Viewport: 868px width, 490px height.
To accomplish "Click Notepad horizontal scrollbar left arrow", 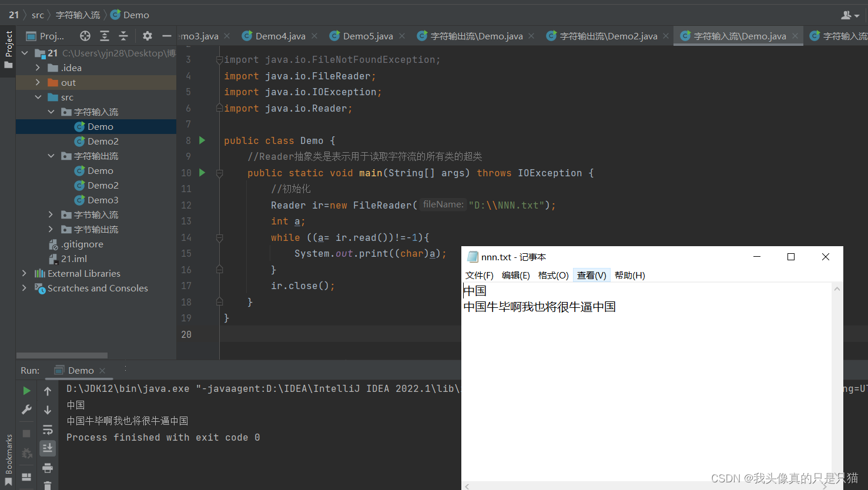I will (x=467, y=486).
